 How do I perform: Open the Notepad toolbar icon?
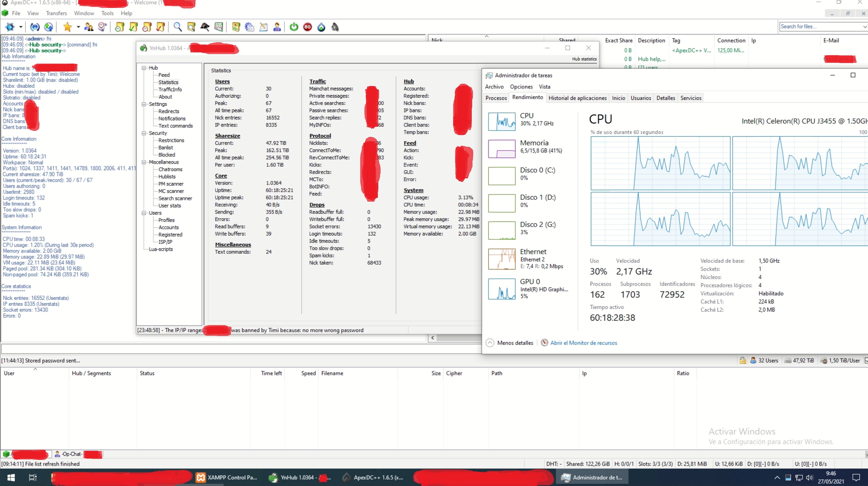tap(263, 27)
